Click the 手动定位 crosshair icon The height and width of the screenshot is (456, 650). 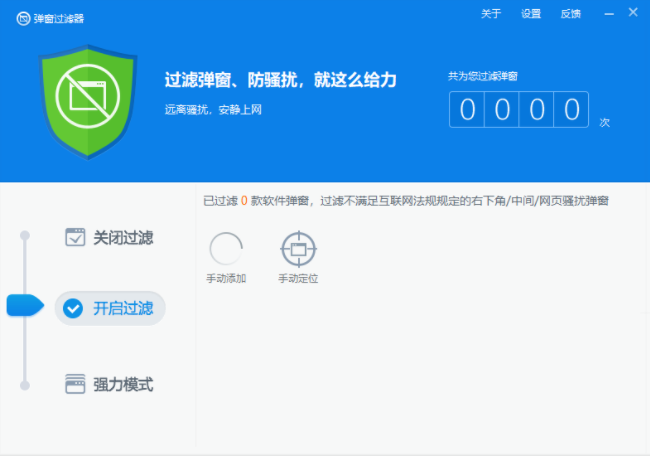298,248
